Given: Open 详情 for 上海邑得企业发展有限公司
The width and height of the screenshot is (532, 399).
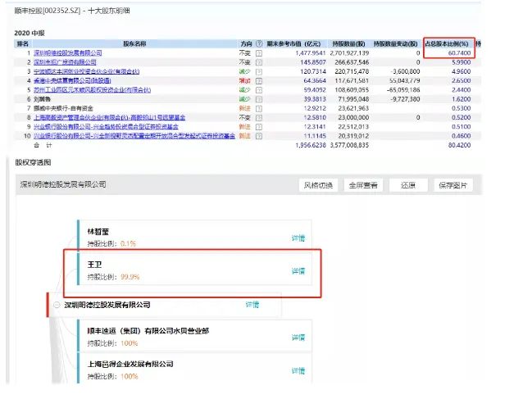Looking at the screenshot, I should click(298, 370).
